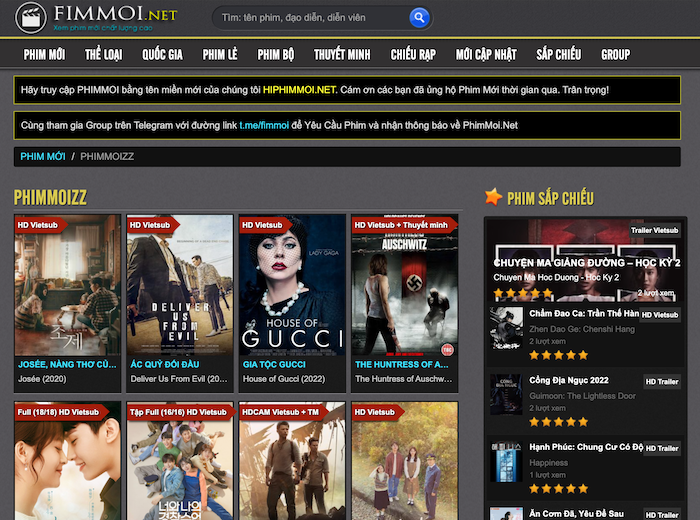The image size is (700, 520).
Task: Click the HD Trailer badge for Cổng Địa Ngục
Action: click(662, 382)
